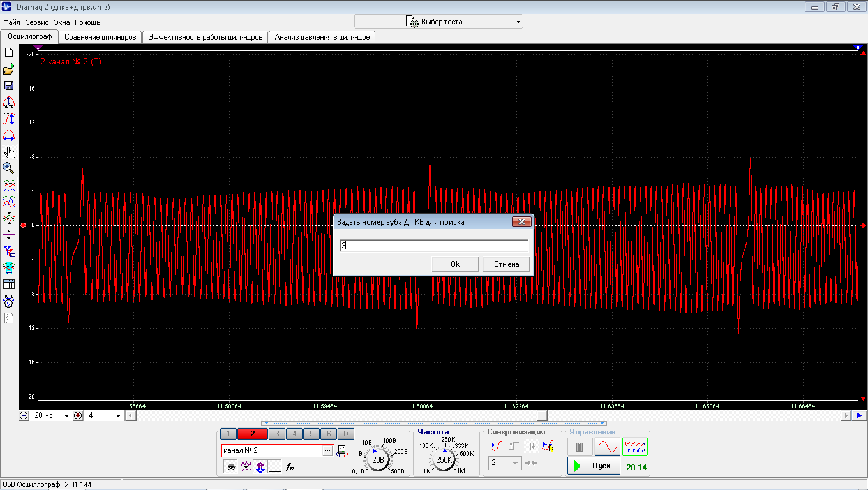Select the red sine wave mode button
This screenshot has width=868, height=490.
(607, 447)
